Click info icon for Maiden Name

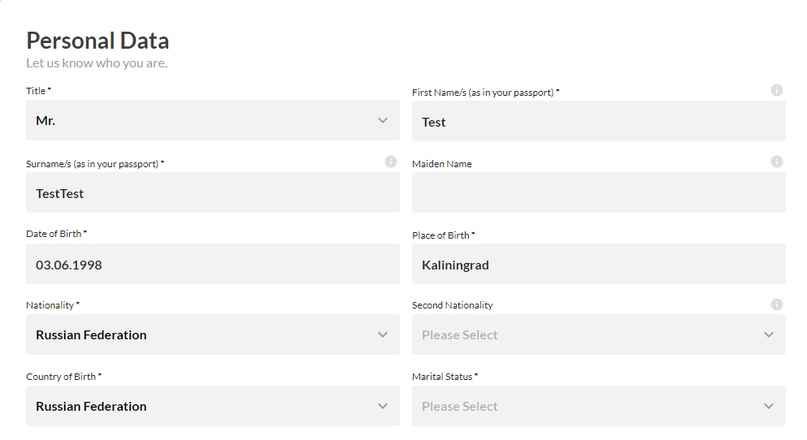coord(776,162)
